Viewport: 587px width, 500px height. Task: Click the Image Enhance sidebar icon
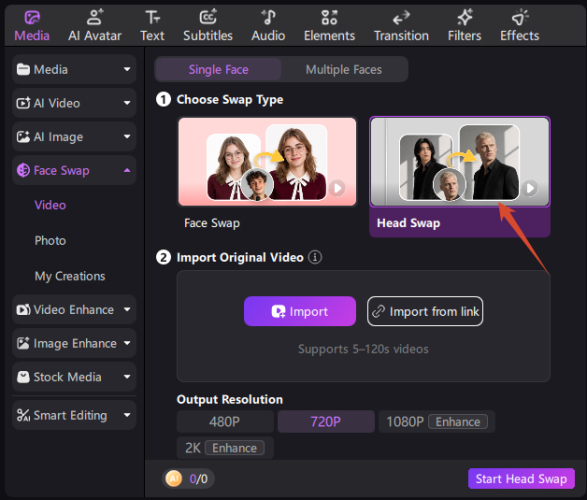23,343
